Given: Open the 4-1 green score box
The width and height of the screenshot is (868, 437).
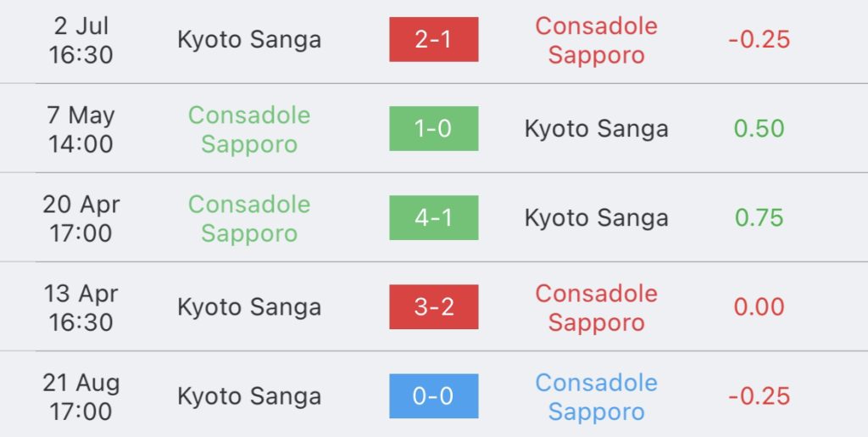Looking at the screenshot, I should [x=433, y=218].
